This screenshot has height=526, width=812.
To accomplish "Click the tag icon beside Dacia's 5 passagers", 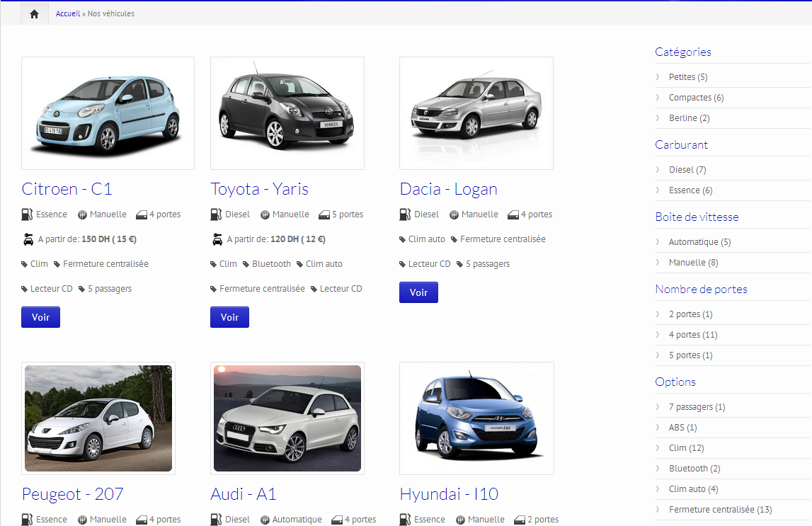I will 459,265.
